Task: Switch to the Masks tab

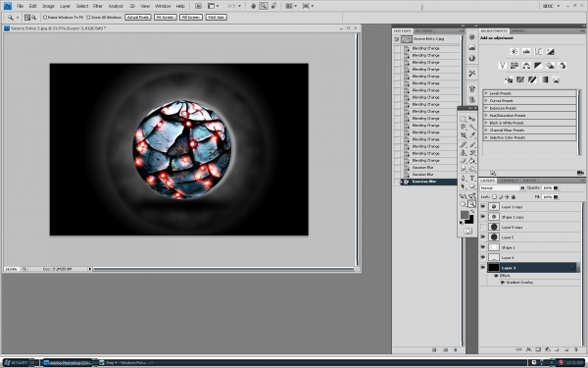Action: coord(517,30)
